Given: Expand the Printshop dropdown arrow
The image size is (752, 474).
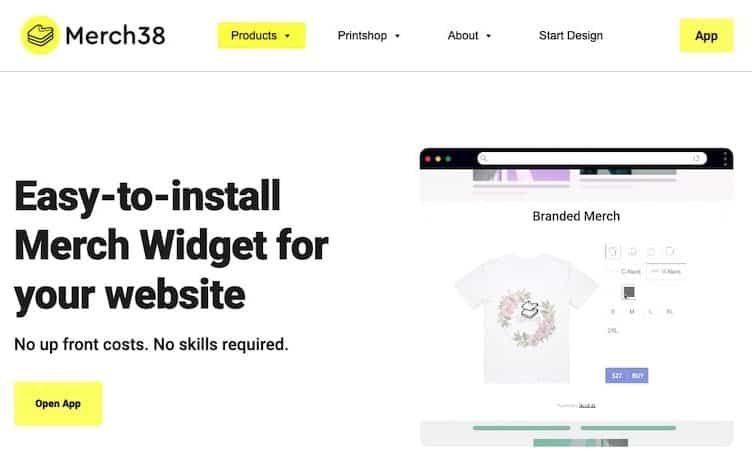Looking at the screenshot, I should point(397,36).
